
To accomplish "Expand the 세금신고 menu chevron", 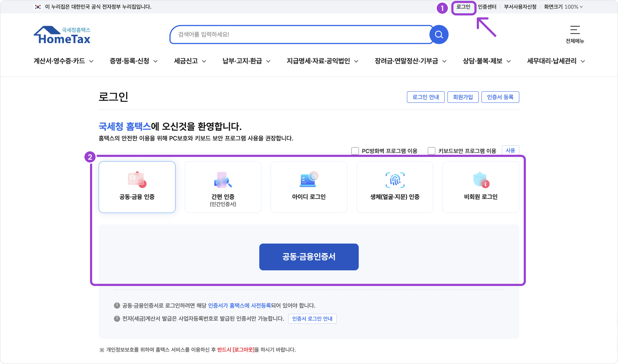I will pos(204,61).
